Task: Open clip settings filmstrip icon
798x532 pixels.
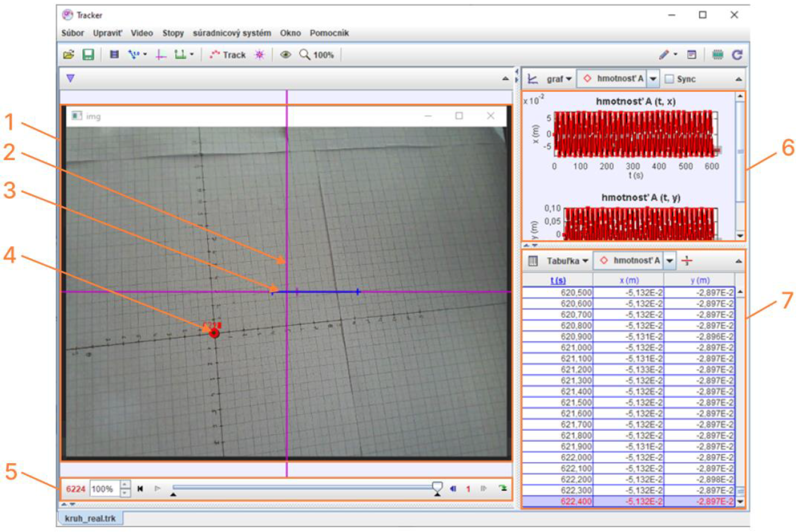Action: pyautogui.click(x=114, y=55)
